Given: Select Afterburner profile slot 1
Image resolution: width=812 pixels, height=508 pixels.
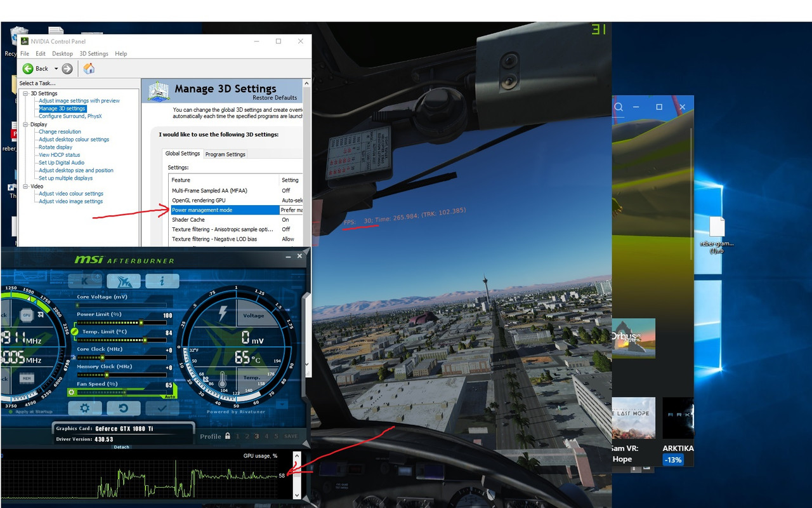Looking at the screenshot, I should pos(237,436).
